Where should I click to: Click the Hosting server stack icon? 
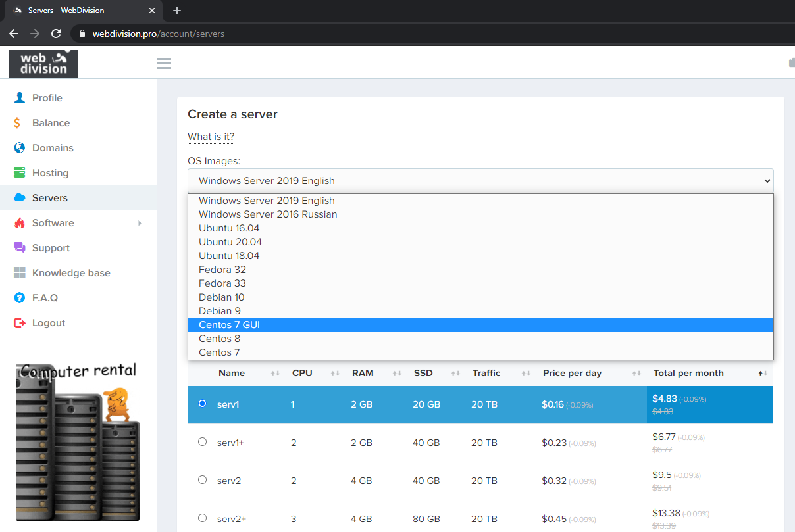tap(20, 173)
